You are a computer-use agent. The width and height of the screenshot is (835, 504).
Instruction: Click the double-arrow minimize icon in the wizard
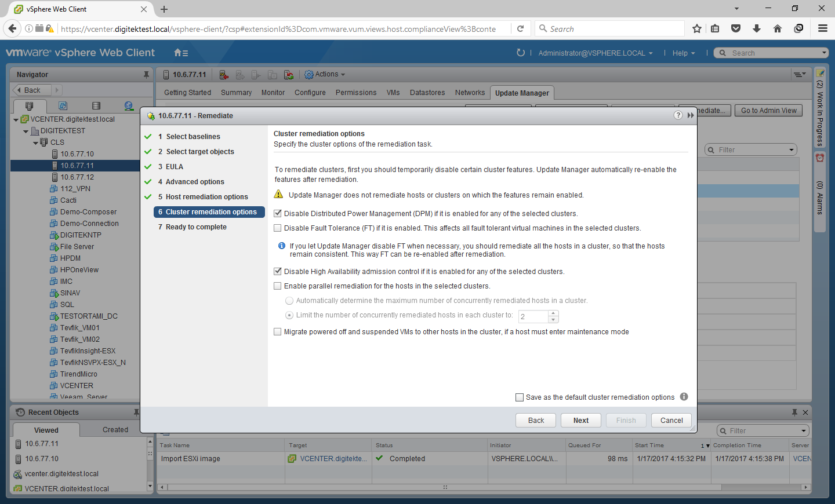pyautogui.click(x=691, y=115)
